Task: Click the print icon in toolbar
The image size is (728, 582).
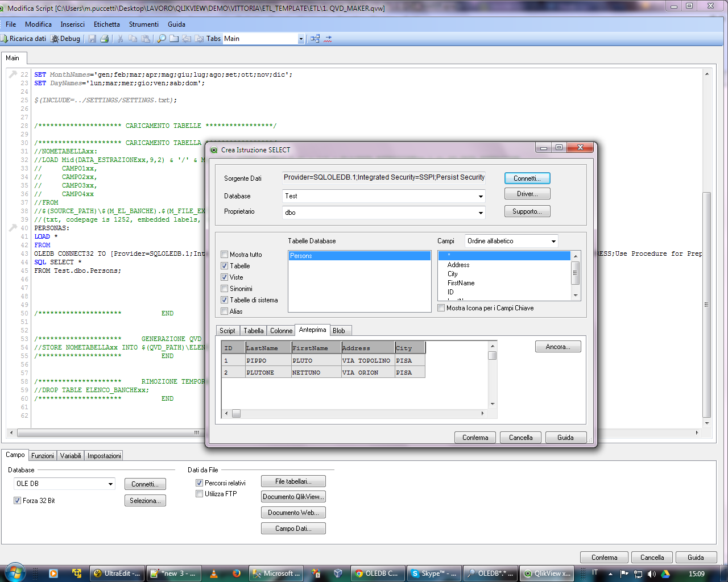Action: [104, 39]
